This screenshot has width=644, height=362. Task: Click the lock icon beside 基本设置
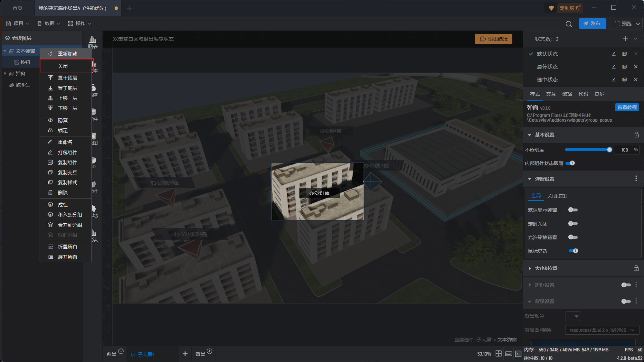tap(636, 135)
